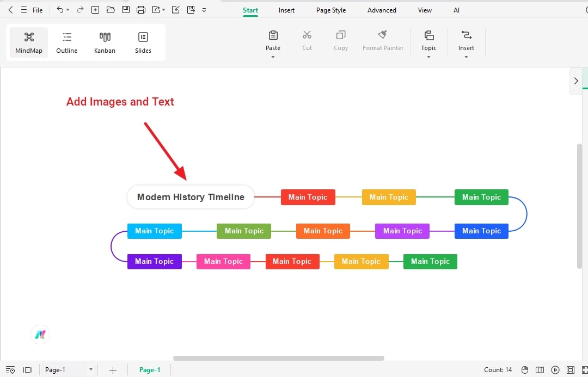Expand the Topic dropdown arrow
The width and height of the screenshot is (588, 377).
click(428, 57)
